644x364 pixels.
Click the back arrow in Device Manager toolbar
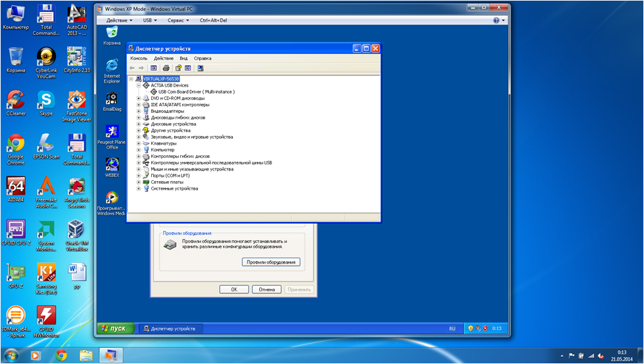pyautogui.click(x=132, y=67)
